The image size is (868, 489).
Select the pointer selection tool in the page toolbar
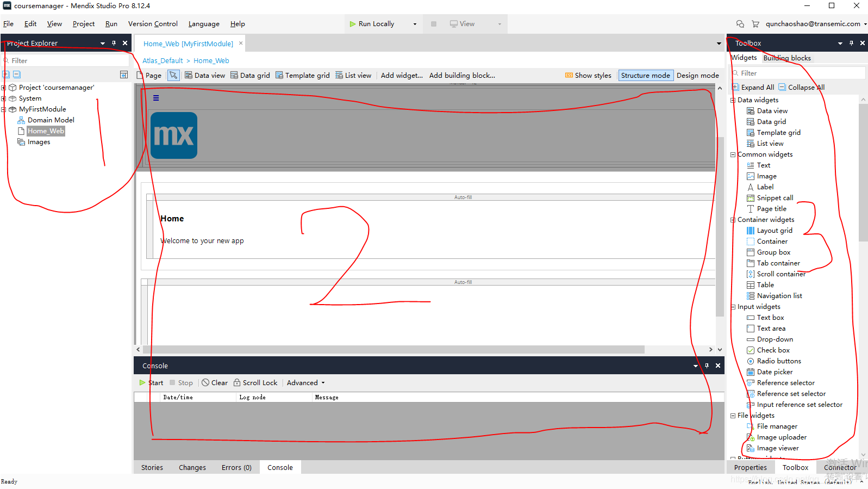(173, 76)
